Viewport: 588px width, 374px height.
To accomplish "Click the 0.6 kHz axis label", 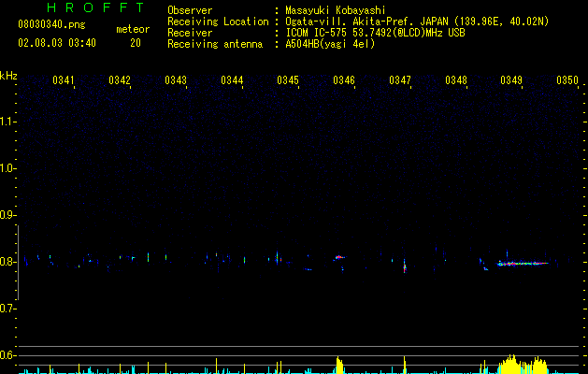I will (7, 355).
